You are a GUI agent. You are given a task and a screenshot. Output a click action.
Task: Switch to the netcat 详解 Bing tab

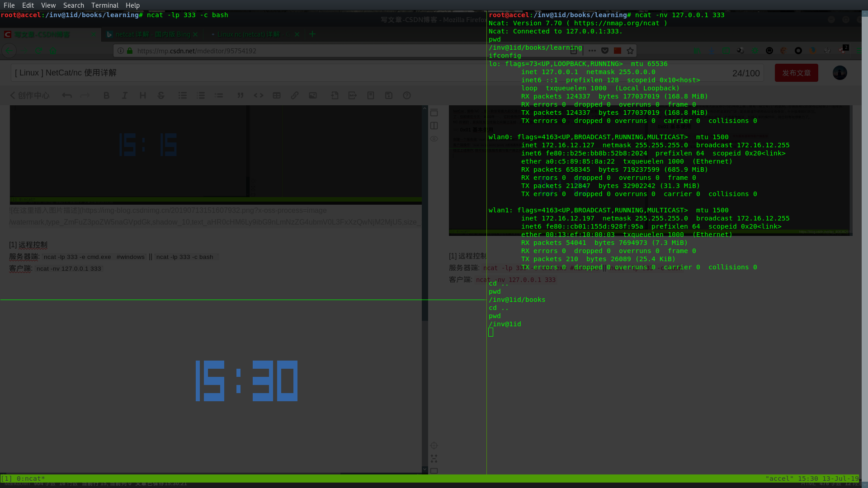click(152, 34)
